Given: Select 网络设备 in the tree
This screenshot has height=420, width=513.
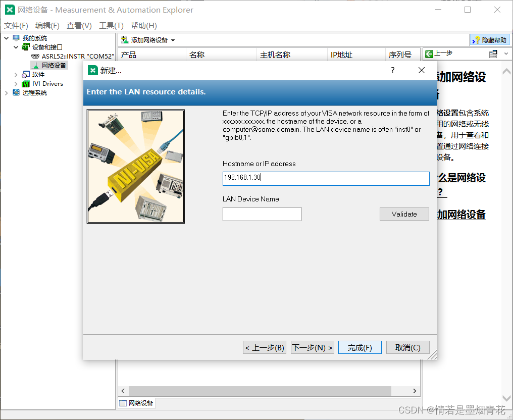Looking at the screenshot, I should pos(54,66).
